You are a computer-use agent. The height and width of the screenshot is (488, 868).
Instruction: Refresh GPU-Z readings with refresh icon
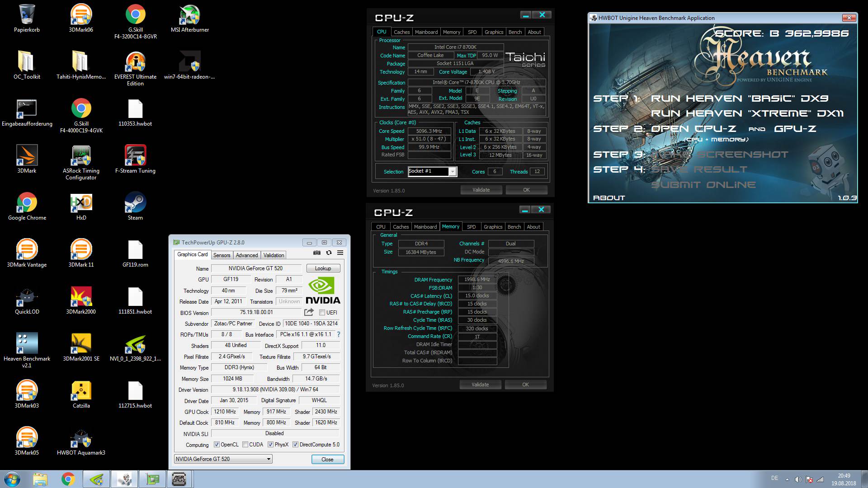pos(329,253)
